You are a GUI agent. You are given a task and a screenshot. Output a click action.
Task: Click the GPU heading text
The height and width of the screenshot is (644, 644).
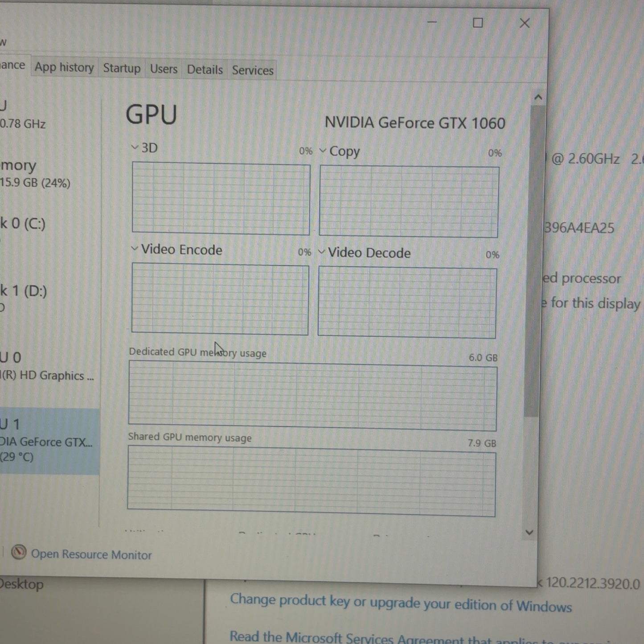pos(152,114)
